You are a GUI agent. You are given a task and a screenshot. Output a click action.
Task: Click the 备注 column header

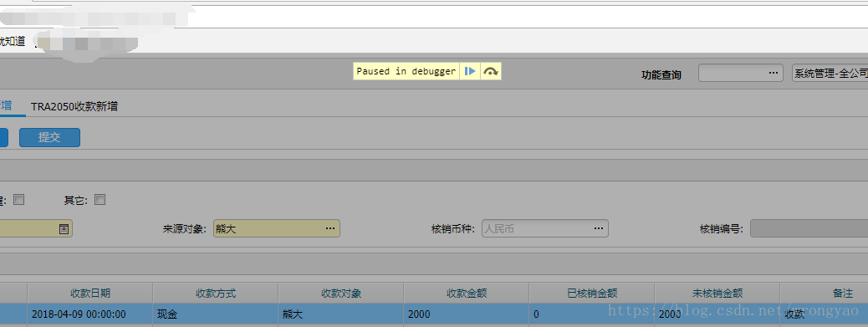[825, 293]
